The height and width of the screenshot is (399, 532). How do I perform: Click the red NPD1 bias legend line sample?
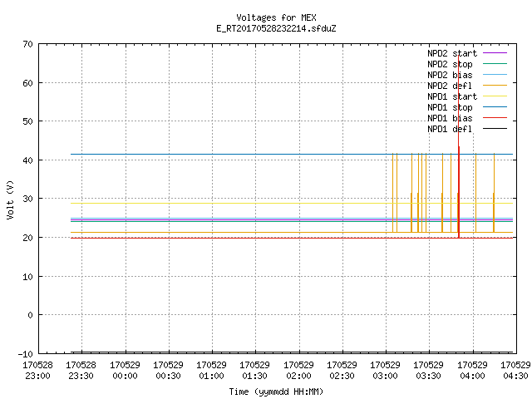tap(495, 118)
